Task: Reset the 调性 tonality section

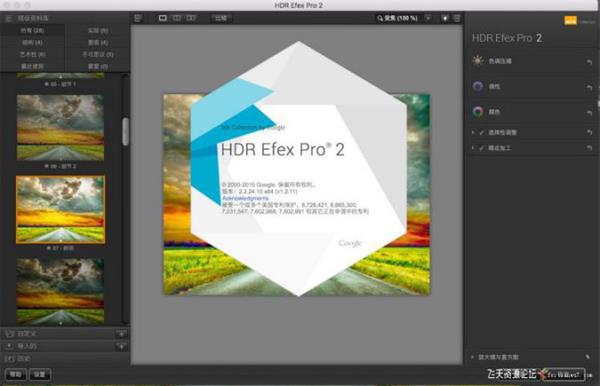Action: pos(589,88)
